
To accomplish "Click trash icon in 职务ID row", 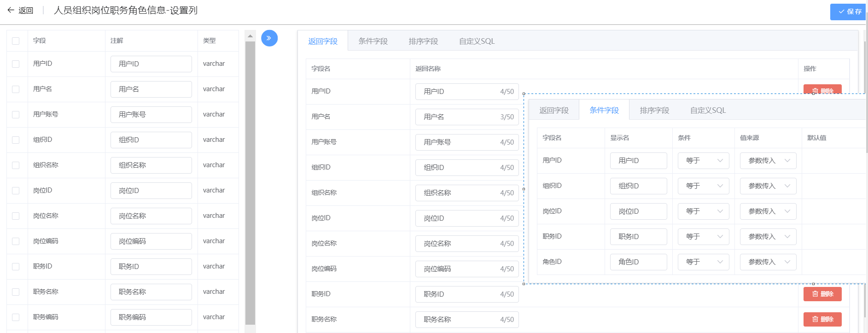I will pos(815,294).
